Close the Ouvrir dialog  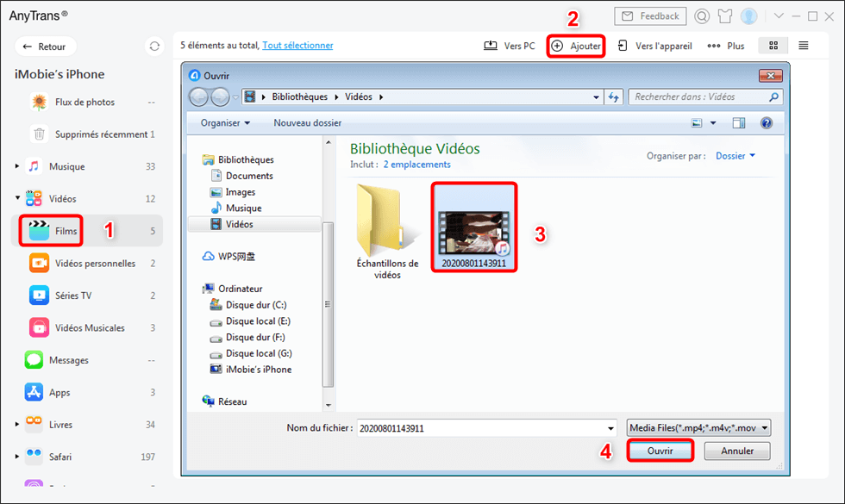click(770, 76)
